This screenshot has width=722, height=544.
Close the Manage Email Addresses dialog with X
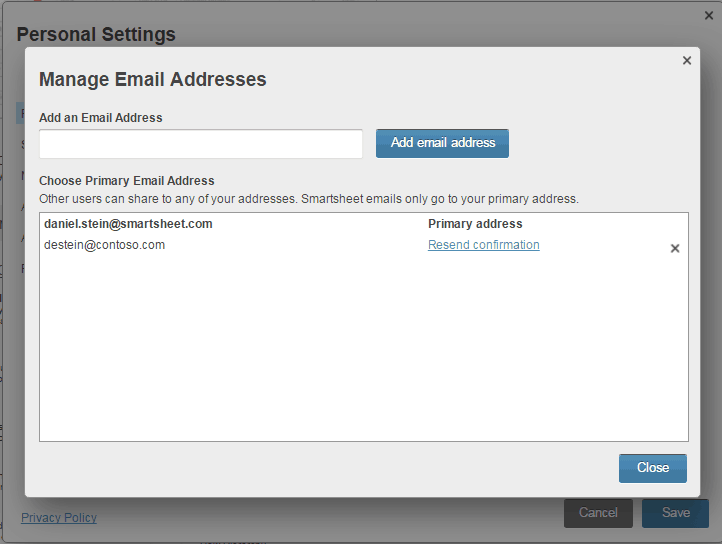coord(687,61)
